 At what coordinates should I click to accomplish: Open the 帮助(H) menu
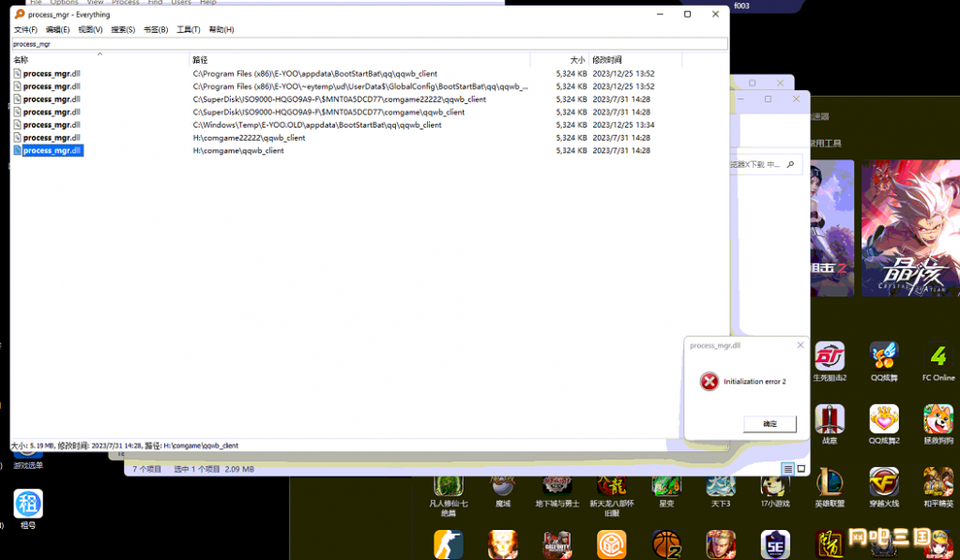(221, 29)
